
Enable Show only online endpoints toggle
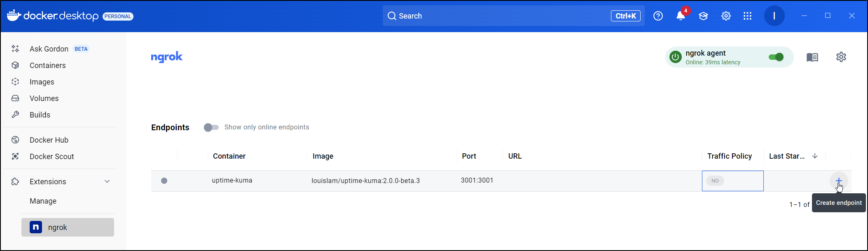coord(211,127)
